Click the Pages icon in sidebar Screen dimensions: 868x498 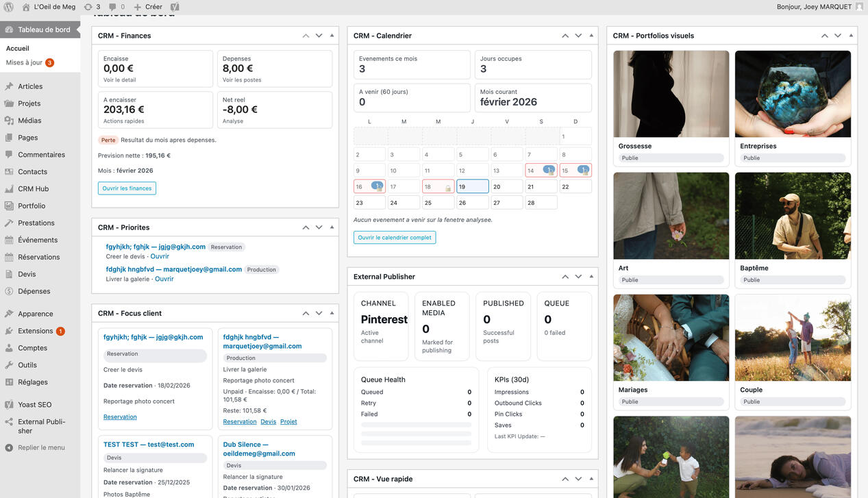[x=9, y=138]
